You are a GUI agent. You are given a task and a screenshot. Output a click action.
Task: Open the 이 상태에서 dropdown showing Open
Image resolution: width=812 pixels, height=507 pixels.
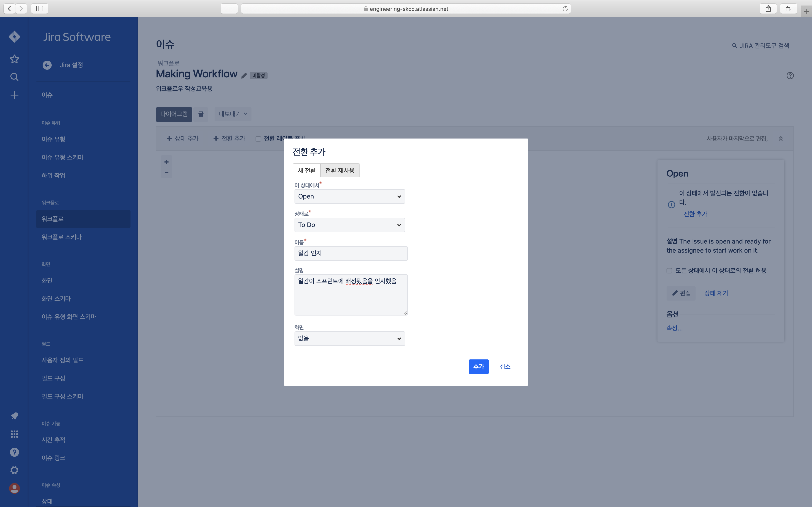(x=349, y=196)
